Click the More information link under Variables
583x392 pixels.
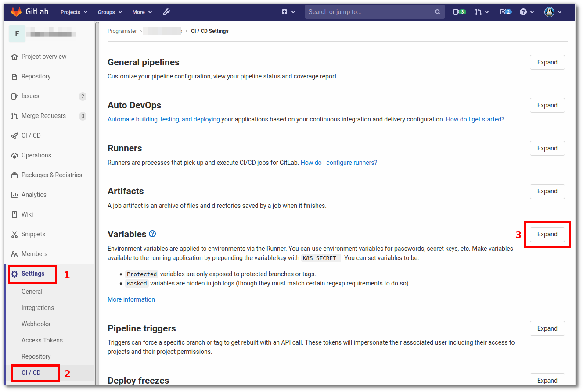(131, 299)
